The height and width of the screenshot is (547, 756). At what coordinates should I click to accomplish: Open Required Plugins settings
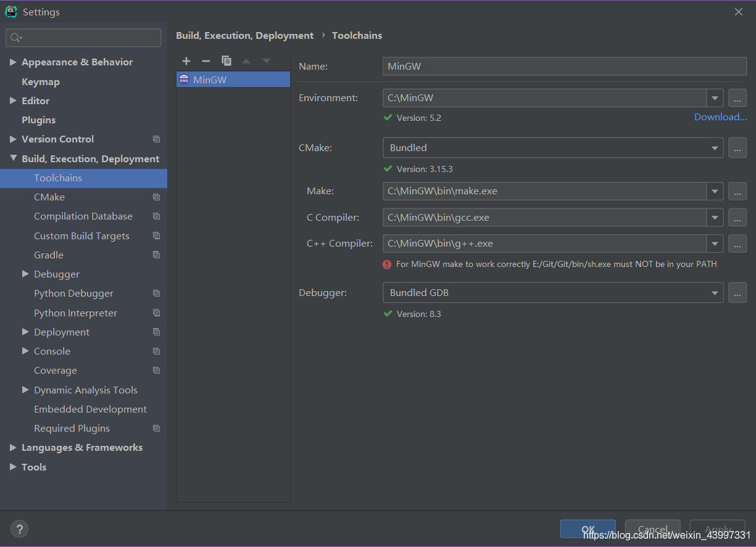click(x=72, y=429)
